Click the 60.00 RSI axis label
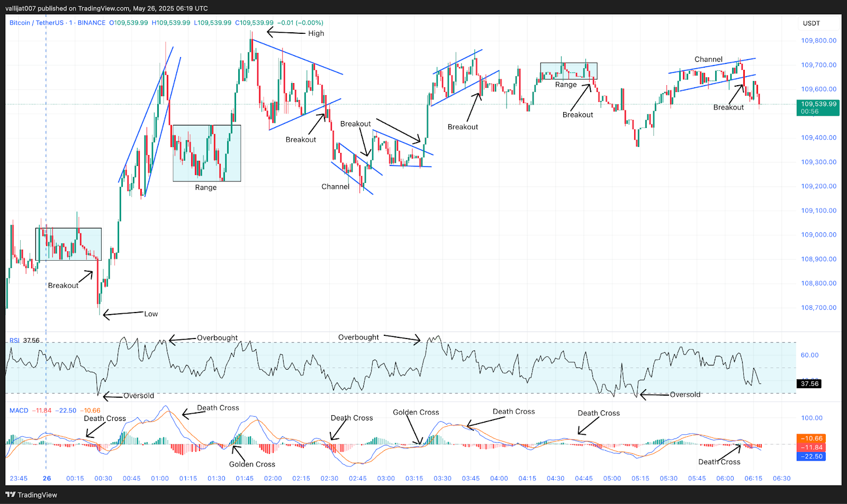 click(x=809, y=355)
